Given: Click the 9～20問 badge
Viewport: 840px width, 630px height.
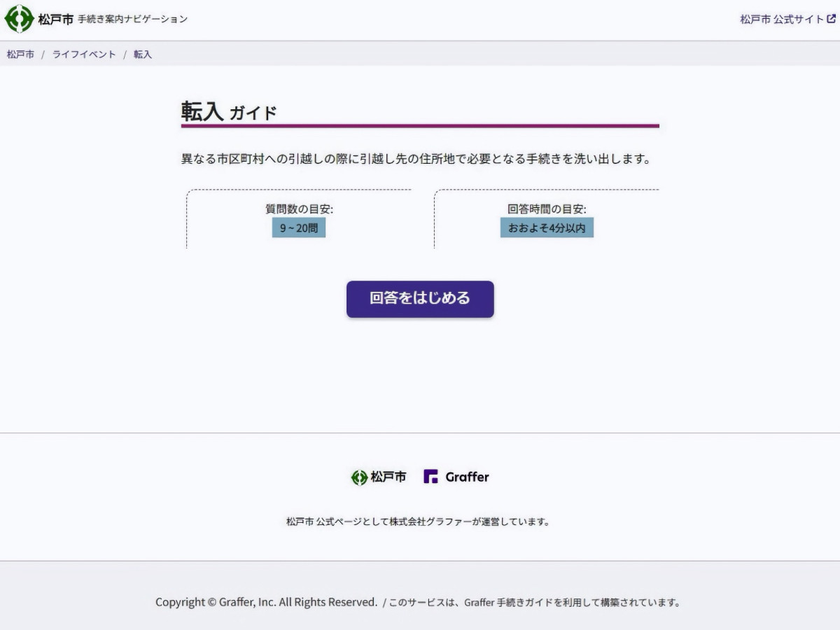Looking at the screenshot, I should coord(299,227).
